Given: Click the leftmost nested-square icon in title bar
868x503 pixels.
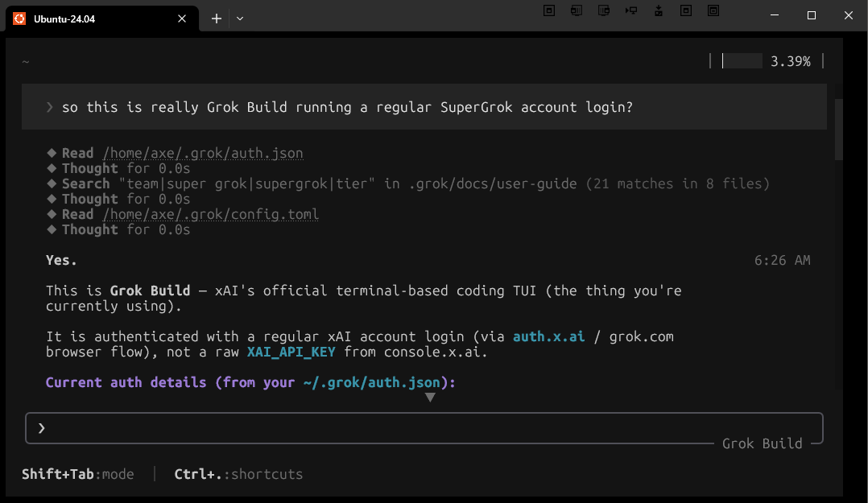Looking at the screenshot, I should tap(549, 10).
